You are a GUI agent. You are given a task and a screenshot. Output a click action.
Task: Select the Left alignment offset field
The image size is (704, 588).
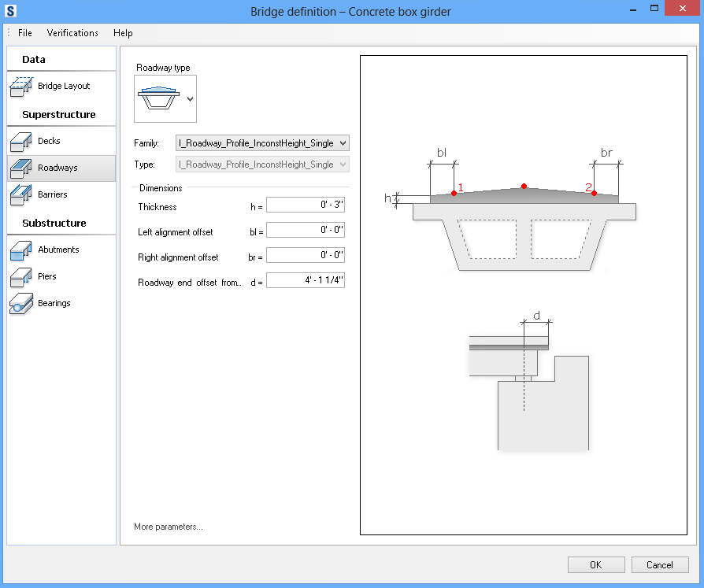click(306, 229)
